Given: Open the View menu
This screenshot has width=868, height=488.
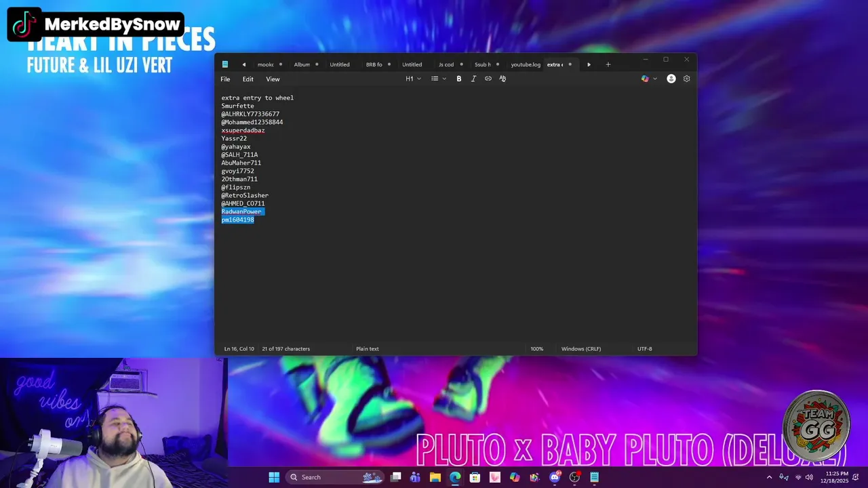Looking at the screenshot, I should tap(273, 79).
